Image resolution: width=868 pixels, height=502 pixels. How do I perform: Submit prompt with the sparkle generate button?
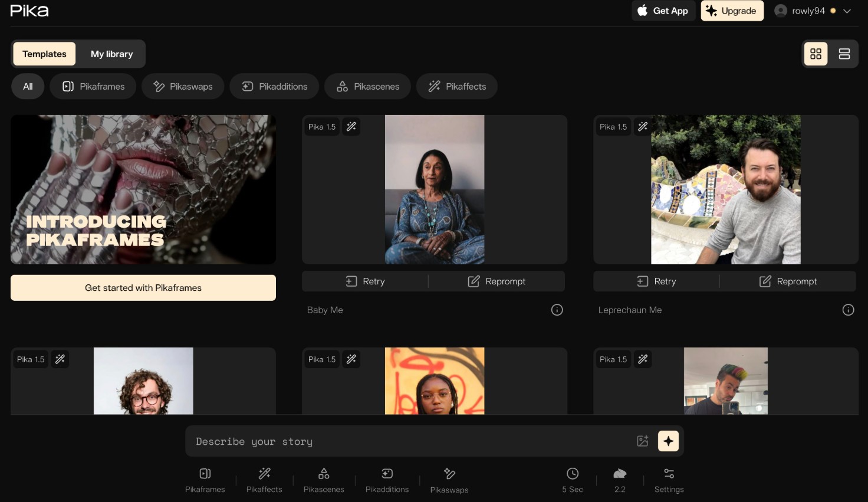(x=668, y=441)
